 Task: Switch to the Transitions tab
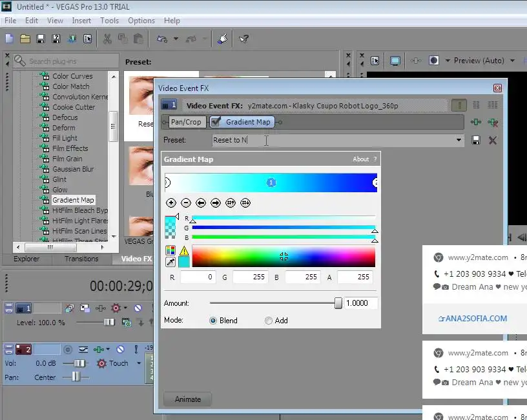pyautogui.click(x=81, y=259)
